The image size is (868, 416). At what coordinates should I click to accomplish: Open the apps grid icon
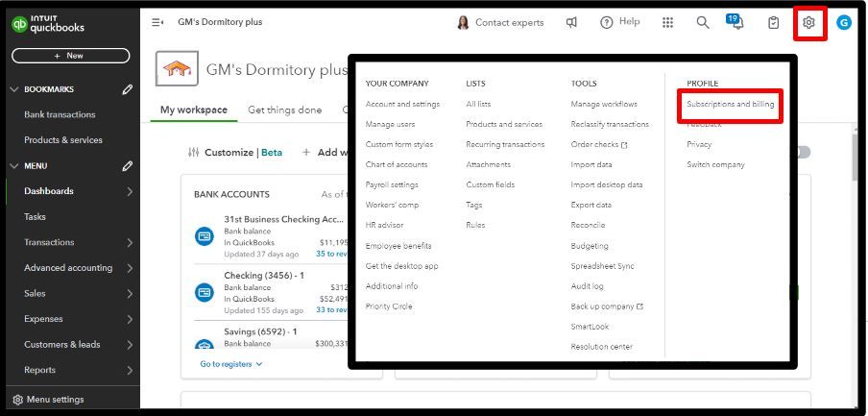tap(667, 23)
